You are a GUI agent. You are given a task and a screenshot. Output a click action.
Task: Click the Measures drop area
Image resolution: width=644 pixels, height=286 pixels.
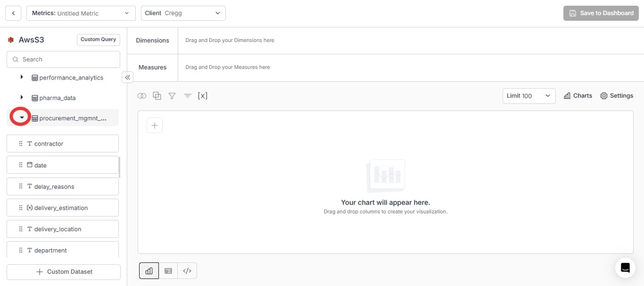[x=411, y=67]
